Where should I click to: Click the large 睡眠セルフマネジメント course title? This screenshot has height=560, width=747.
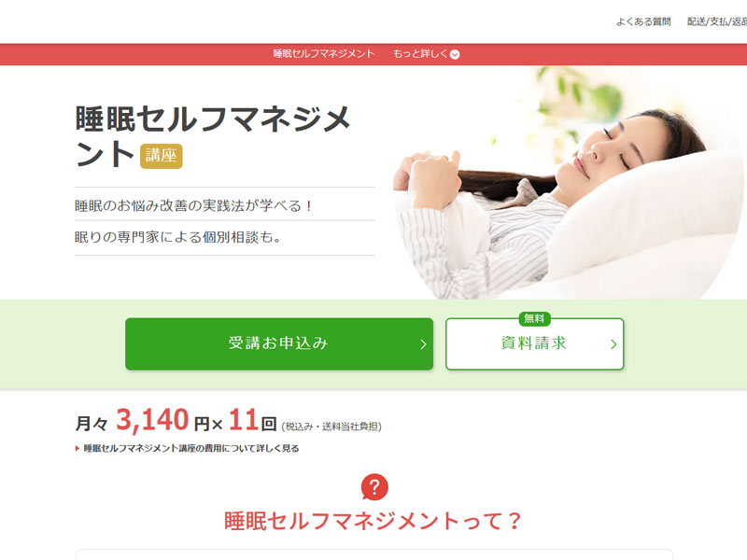click(213, 136)
